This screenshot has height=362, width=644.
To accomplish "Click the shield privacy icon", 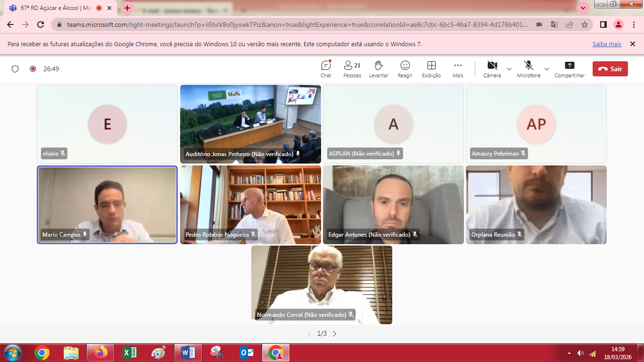I will [15, 69].
